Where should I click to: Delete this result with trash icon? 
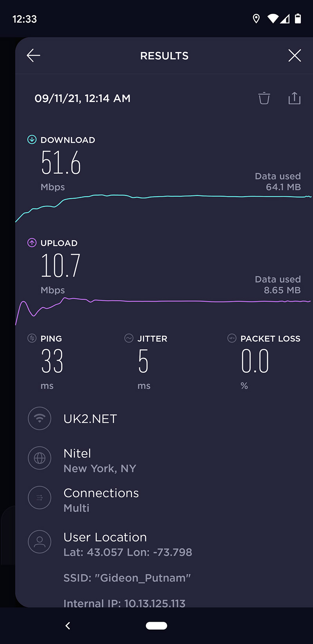[x=264, y=98]
